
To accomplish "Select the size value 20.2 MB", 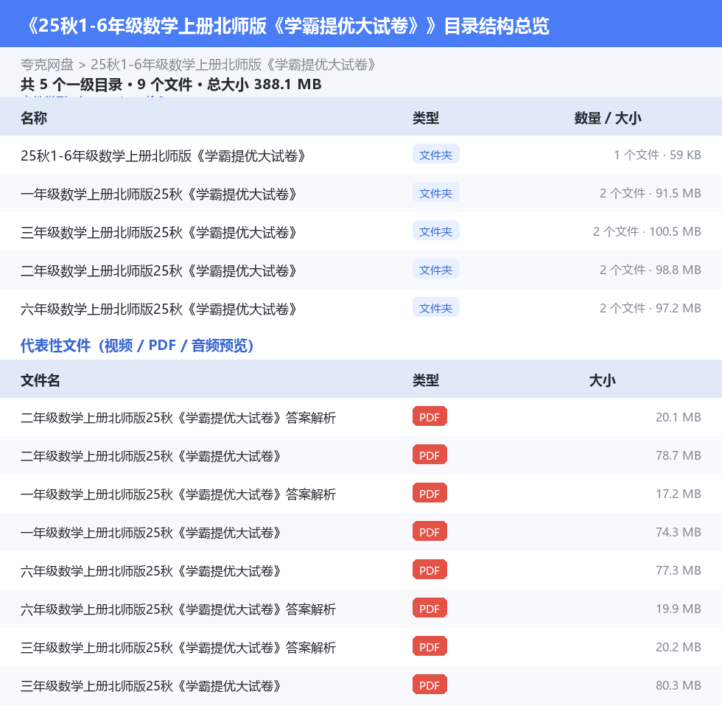I will 679,647.
